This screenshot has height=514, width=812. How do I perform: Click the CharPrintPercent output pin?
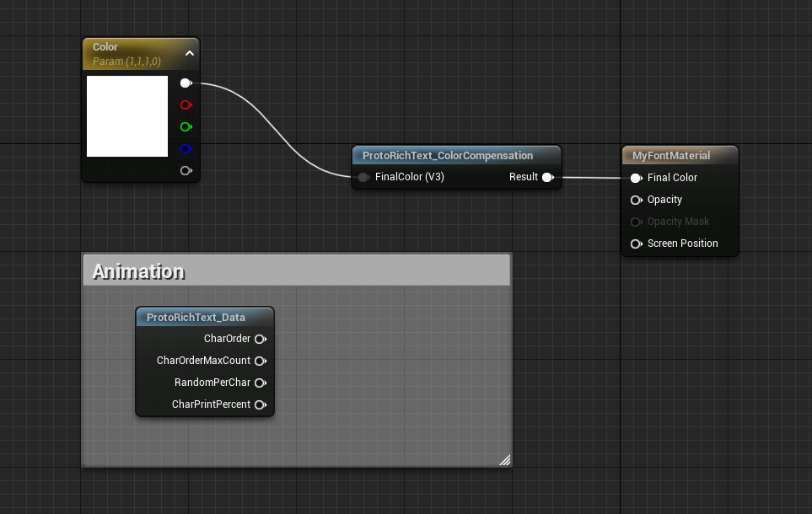tap(261, 404)
